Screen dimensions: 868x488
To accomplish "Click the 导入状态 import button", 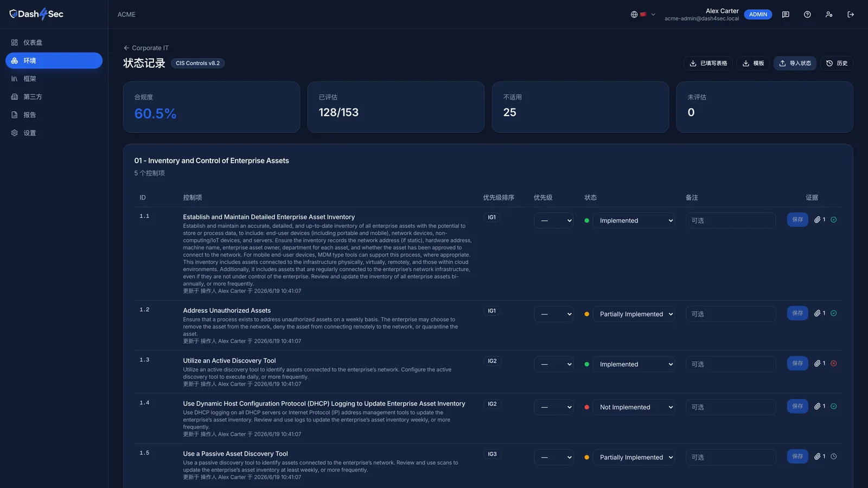I will 795,63.
